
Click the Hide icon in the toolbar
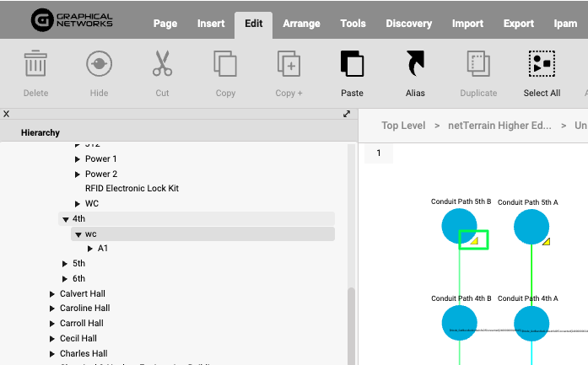coord(99,65)
